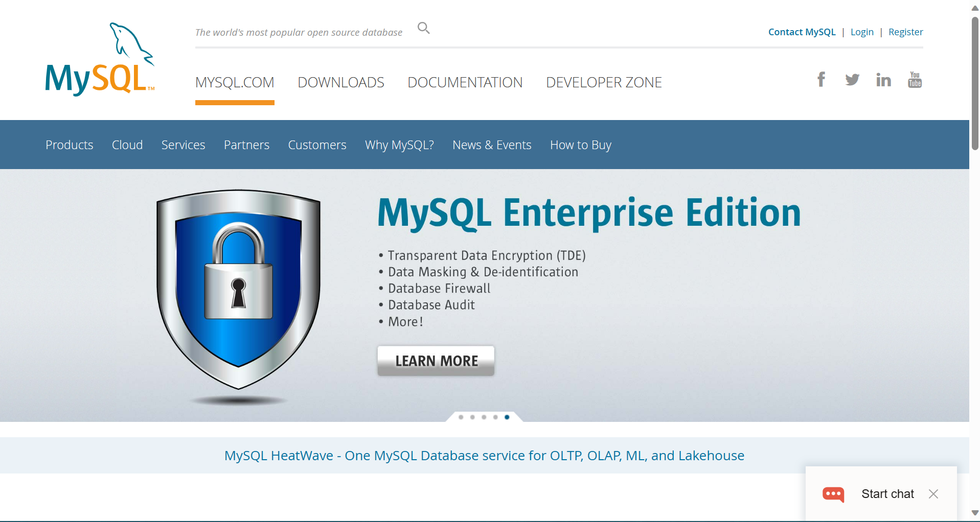Open the Products menu
The image size is (980, 522).
70,145
